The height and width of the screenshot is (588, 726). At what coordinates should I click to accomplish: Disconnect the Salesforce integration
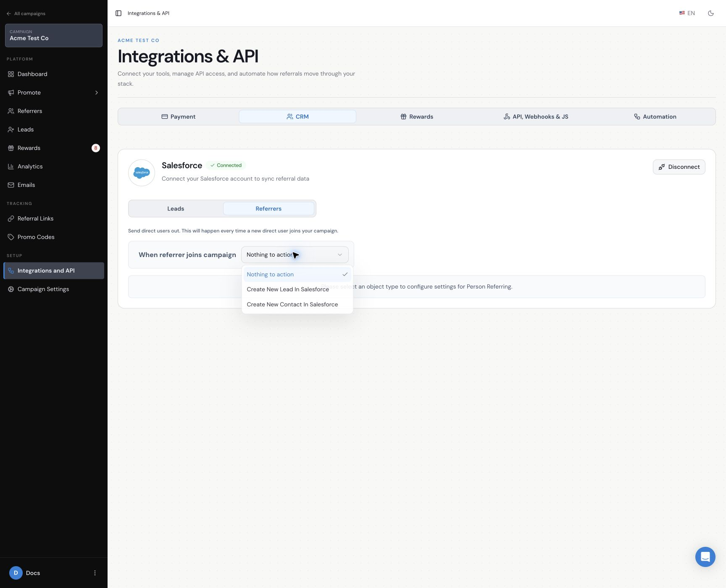pos(679,167)
